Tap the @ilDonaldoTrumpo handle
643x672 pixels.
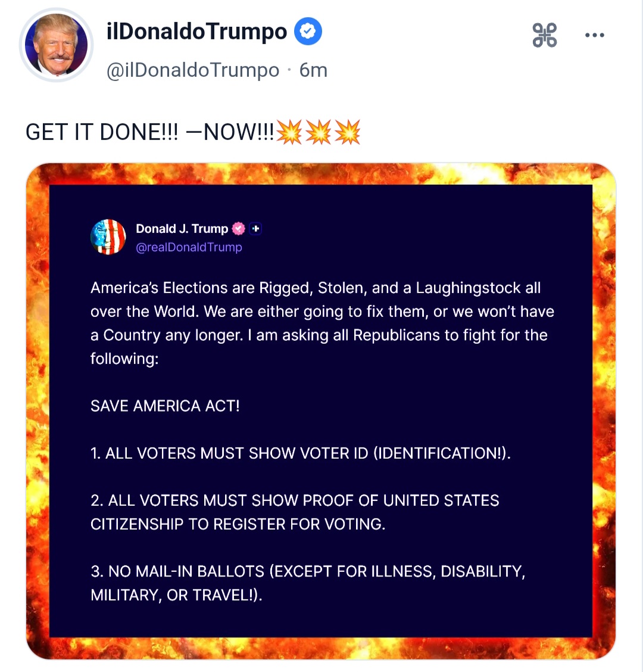[192, 70]
